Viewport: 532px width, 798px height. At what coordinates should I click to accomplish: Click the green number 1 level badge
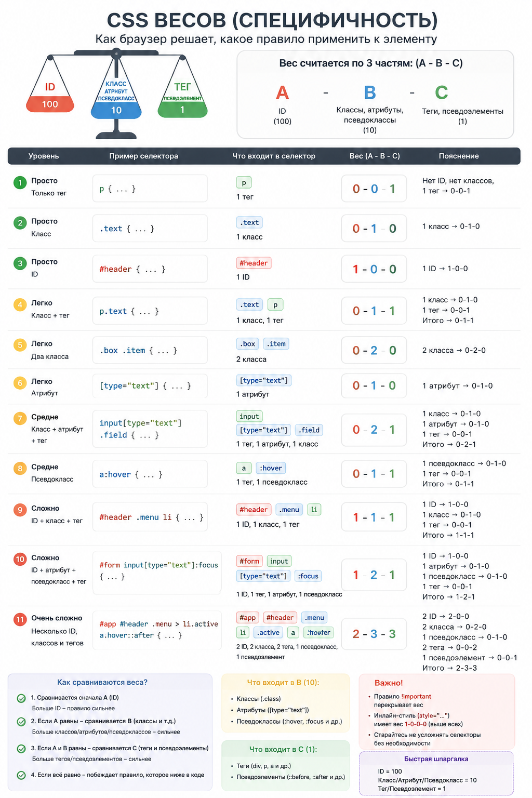click(x=20, y=182)
